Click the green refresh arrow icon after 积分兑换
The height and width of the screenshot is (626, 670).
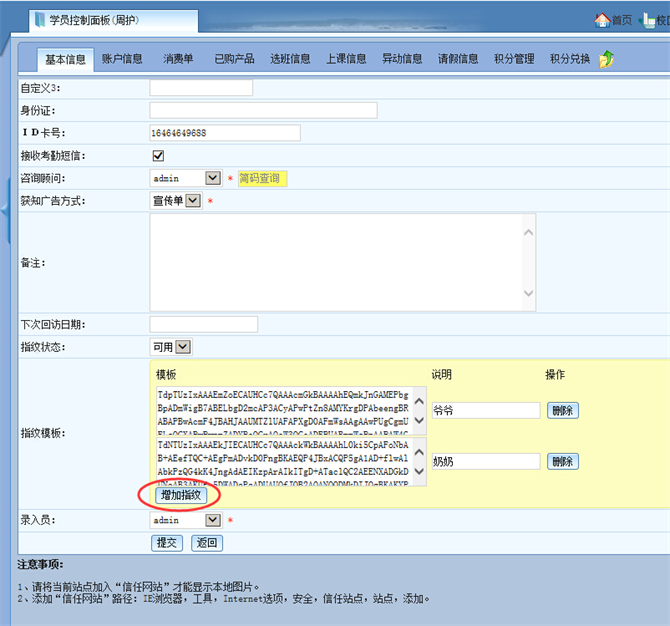(606, 60)
